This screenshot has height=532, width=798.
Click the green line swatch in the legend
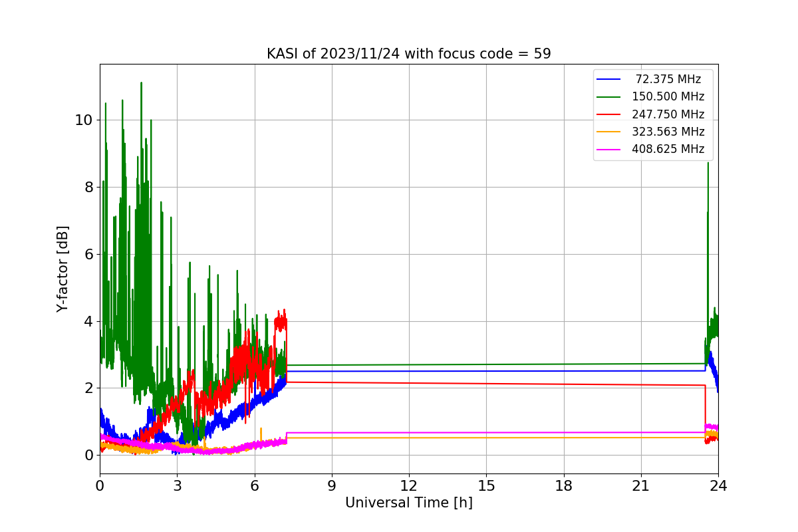(x=608, y=97)
